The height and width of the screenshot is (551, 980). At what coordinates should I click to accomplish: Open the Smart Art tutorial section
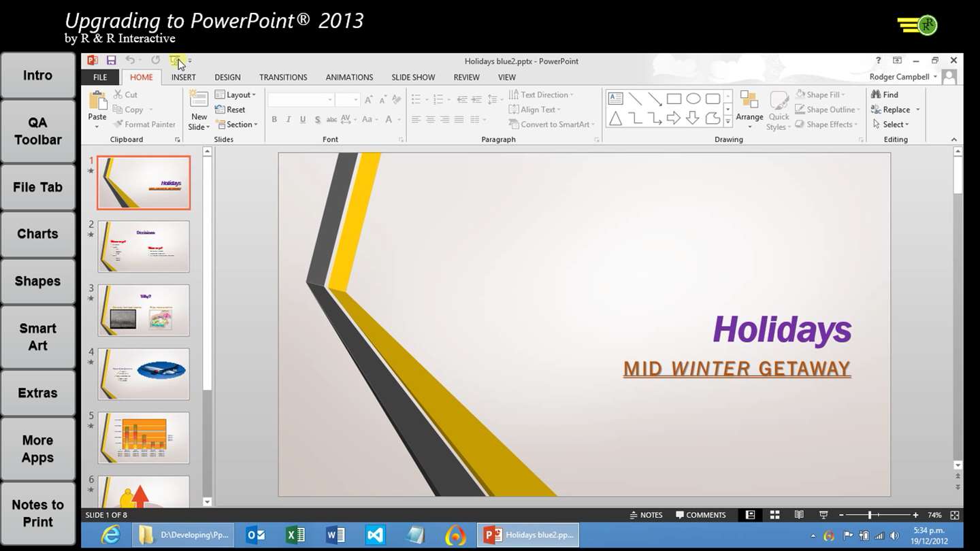tap(37, 337)
